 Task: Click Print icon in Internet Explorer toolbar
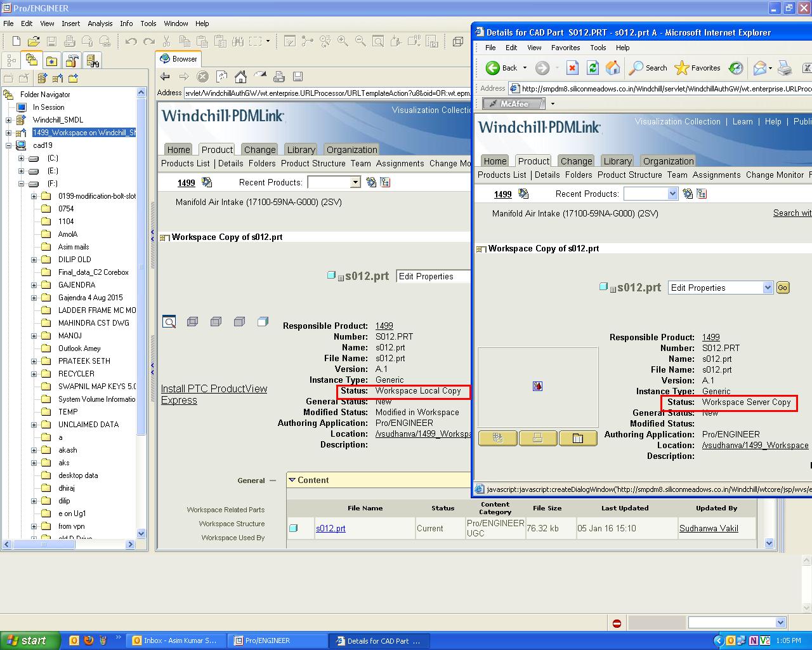pos(785,68)
